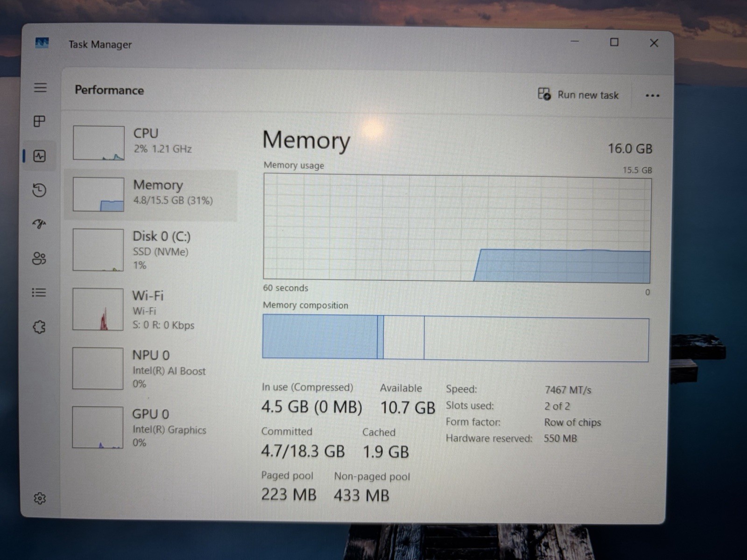Click the 433 MB non-paged pool value
The width and height of the screenshot is (747, 560).
click(361, 496)
